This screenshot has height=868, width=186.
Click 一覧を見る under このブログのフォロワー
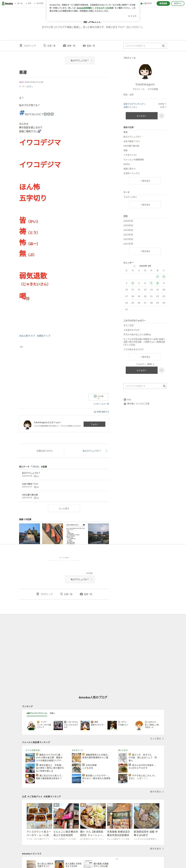tap(145, 357)
